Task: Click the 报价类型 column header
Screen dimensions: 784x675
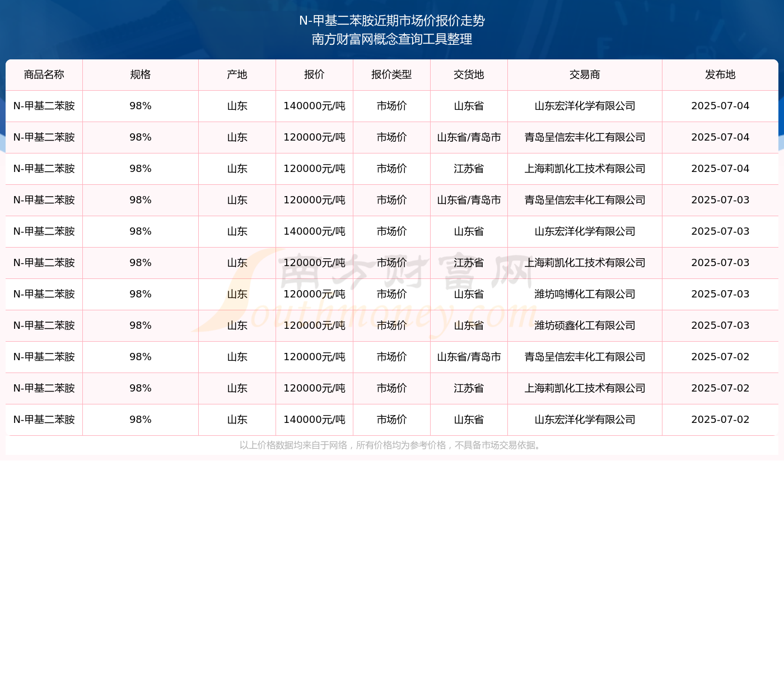Action: pos(392,75)
